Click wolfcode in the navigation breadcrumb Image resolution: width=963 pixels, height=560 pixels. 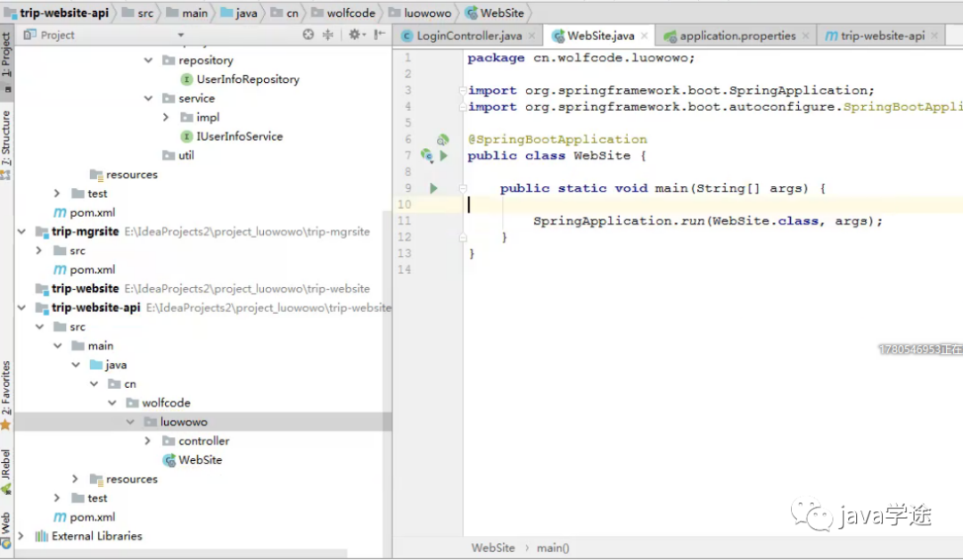pyautogui.click(x=352, y=13)
